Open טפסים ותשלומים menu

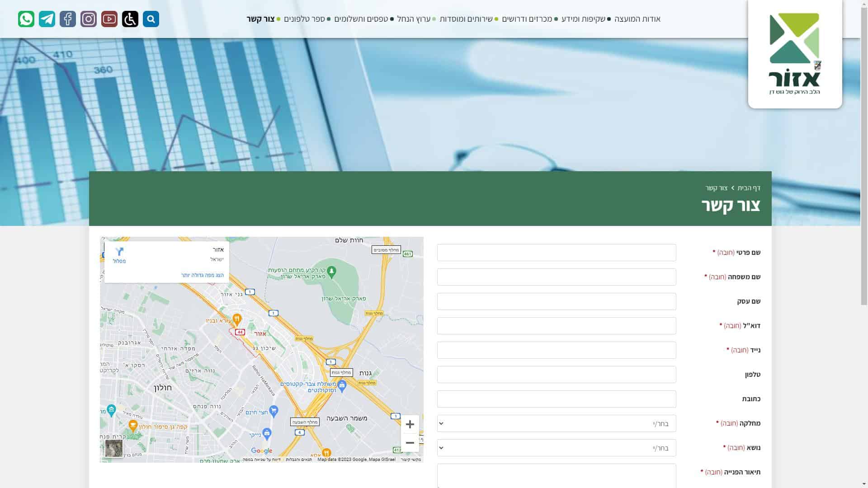(x=361, y=19)
